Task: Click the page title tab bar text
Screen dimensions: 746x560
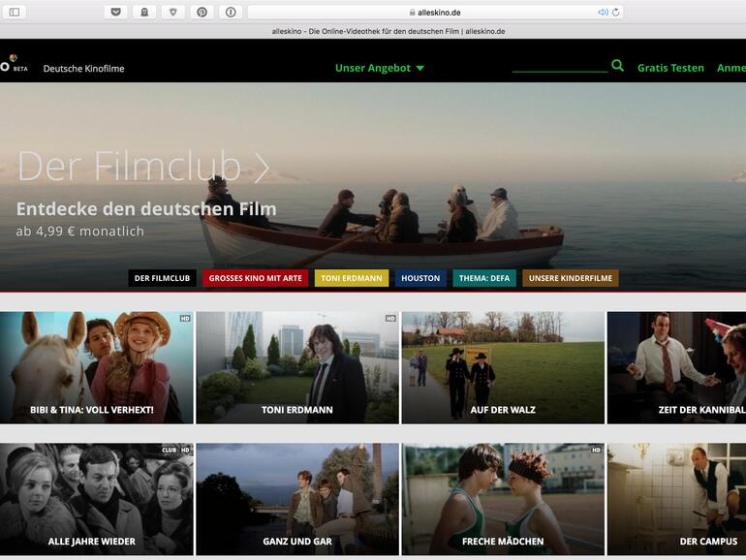Action: (x=389, y=31)
